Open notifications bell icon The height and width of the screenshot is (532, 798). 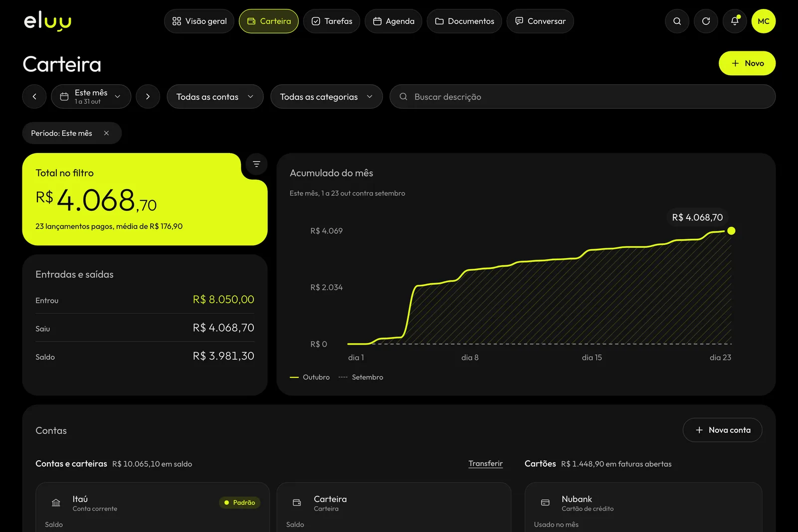735,21
